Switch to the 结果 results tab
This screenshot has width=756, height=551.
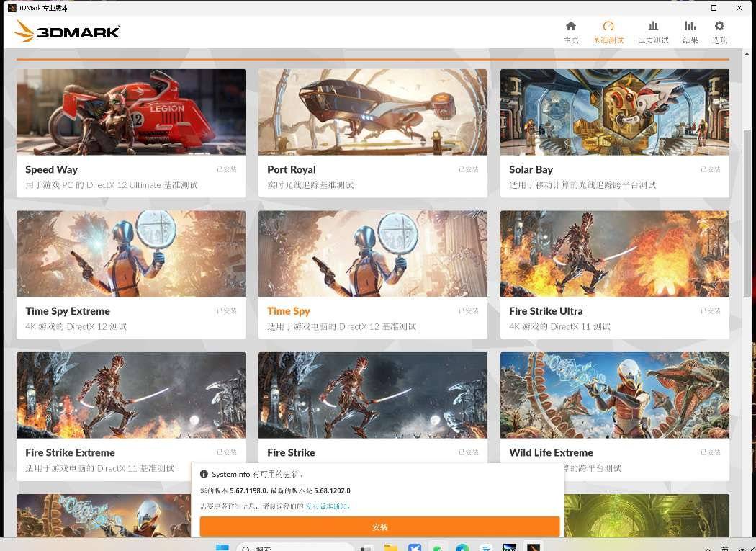coord(690,32)
